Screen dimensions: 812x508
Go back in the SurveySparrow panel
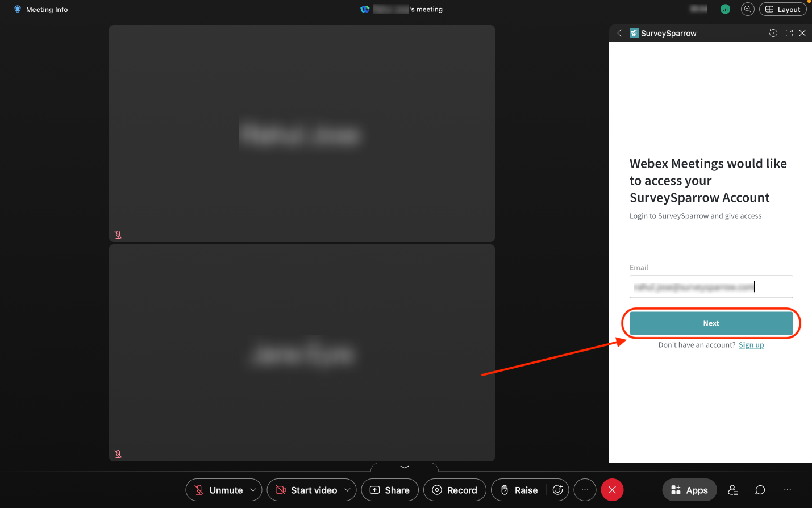tap(619, 33)
